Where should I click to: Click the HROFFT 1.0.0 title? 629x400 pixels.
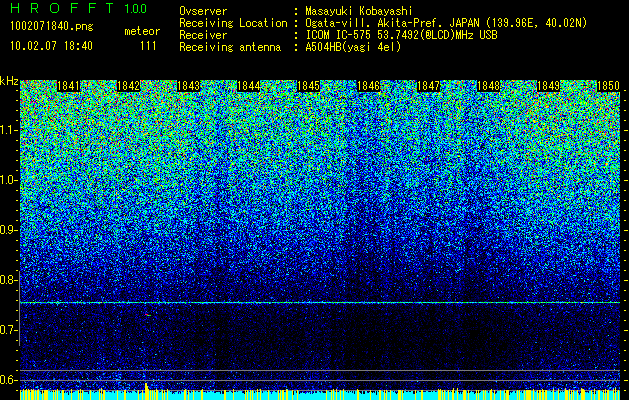[78, 8]
